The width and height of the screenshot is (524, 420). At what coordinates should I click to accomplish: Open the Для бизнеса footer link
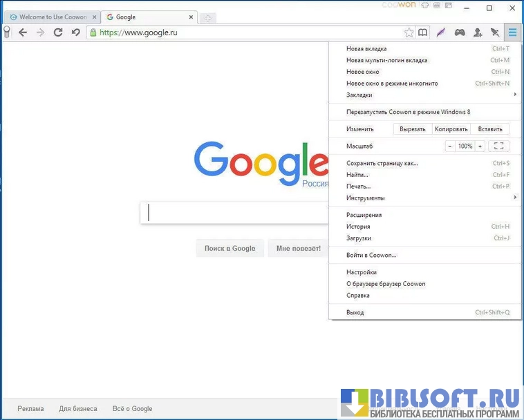78,409
